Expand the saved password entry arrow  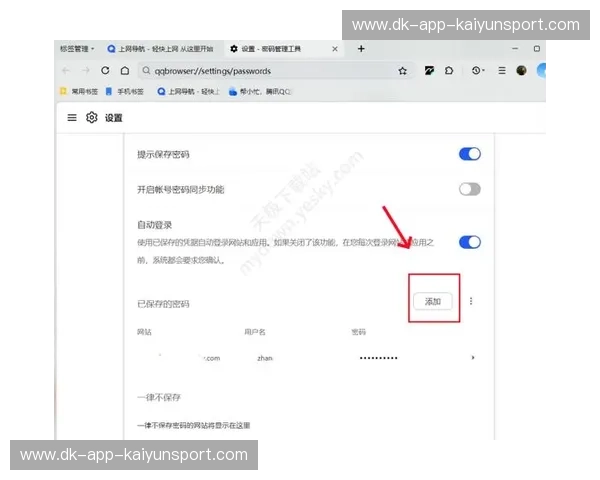[x=473, y=357]
